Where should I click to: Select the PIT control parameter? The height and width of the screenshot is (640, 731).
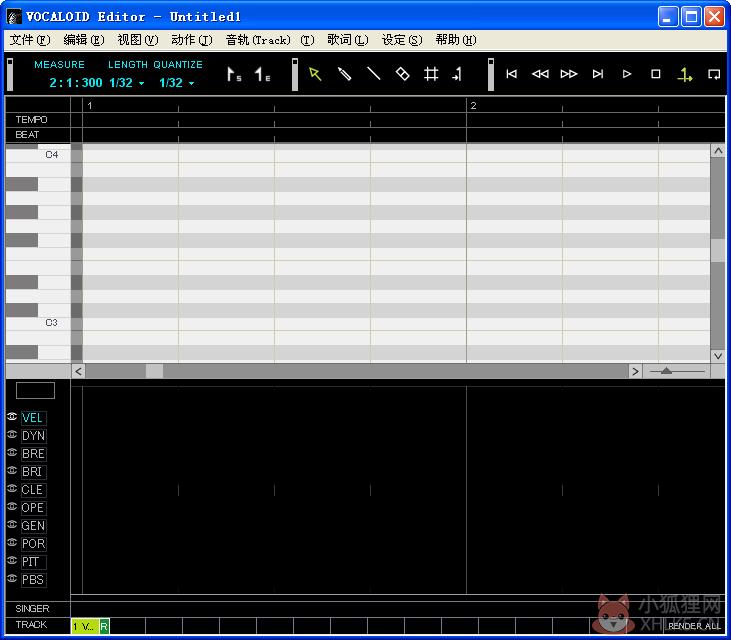pos(33,562)
